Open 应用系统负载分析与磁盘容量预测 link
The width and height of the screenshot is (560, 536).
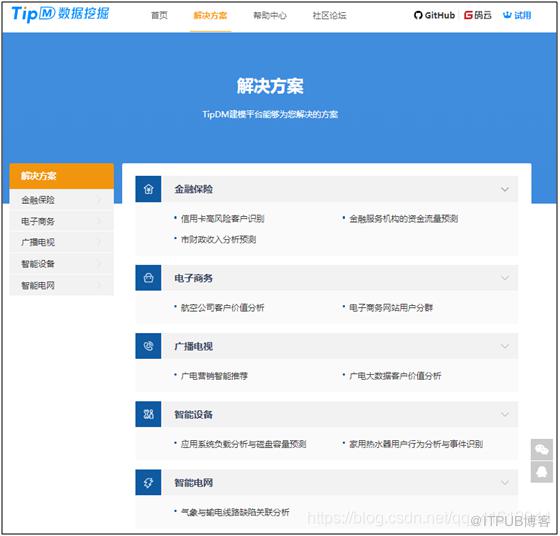(x=243, y=444)
